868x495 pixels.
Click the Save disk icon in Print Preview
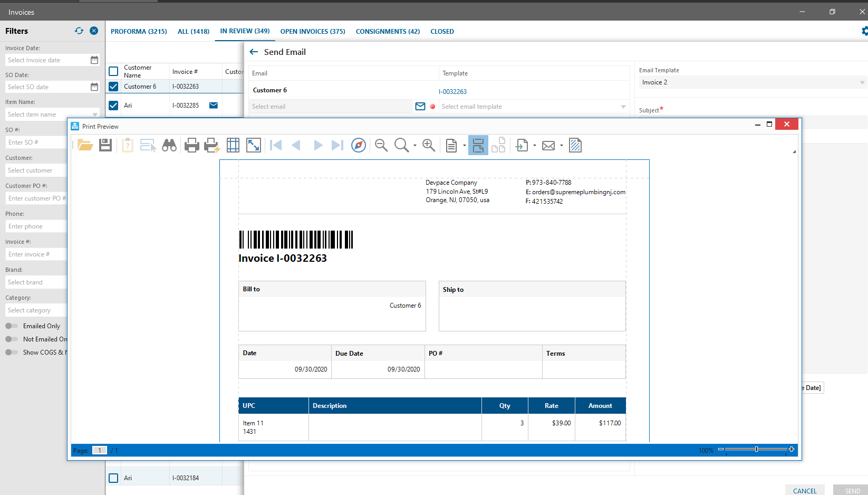click(105, 145)
